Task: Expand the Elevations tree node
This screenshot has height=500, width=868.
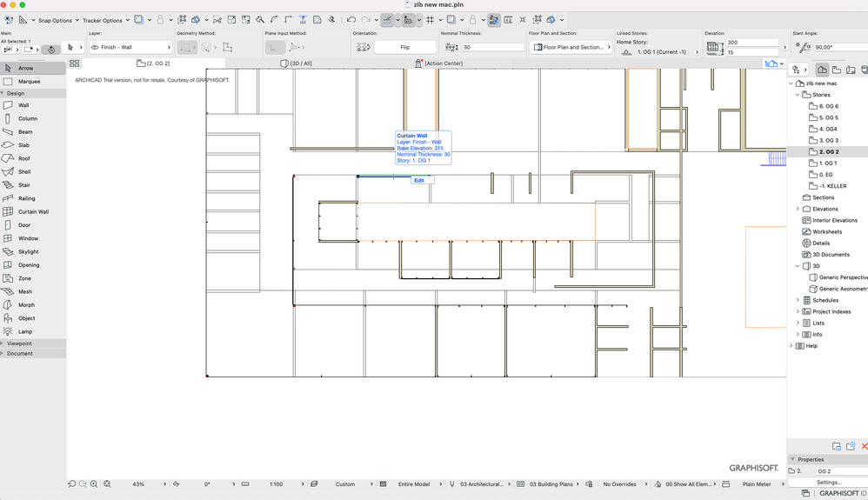Action: (x=798, y=209)
